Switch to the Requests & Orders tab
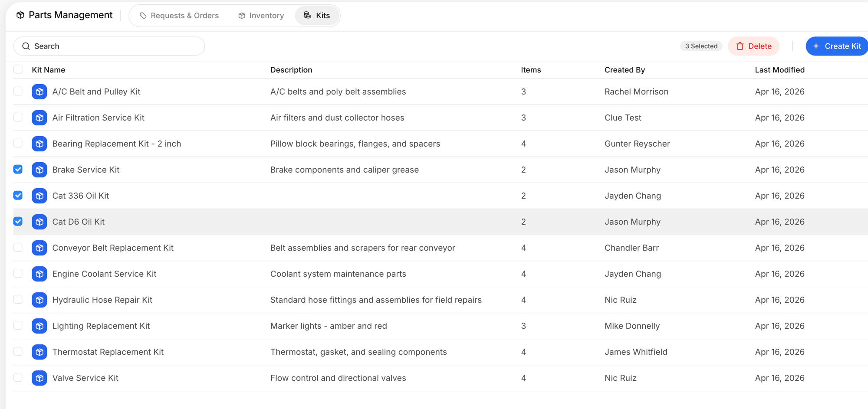868x409 pixels. coord(179,16)
